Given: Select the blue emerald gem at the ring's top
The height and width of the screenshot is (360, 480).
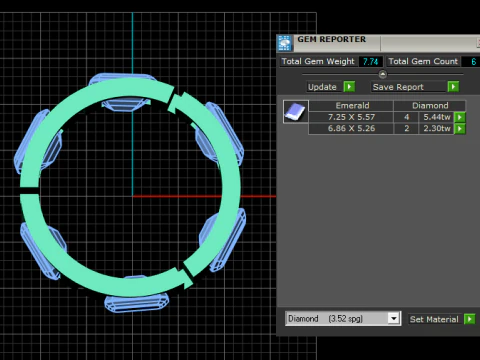Looking at the screenshot, I should tap(123, 77).
